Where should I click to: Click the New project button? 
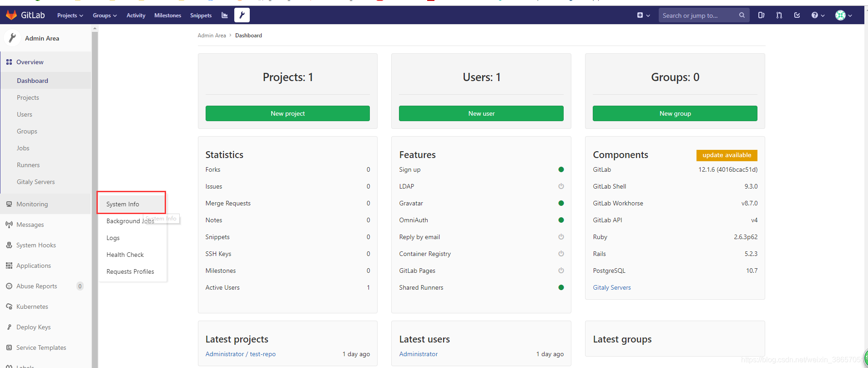pos(288,113)
